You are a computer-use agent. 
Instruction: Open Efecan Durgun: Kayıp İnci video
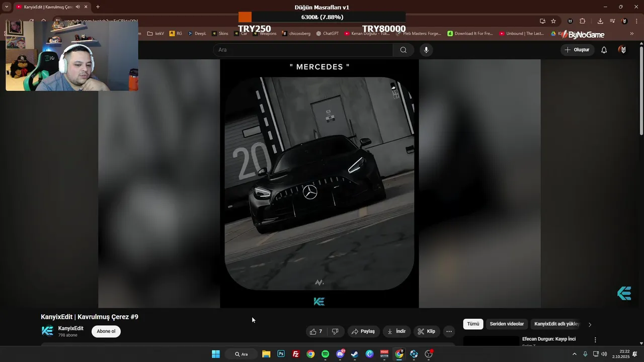(x=549, y=339)
